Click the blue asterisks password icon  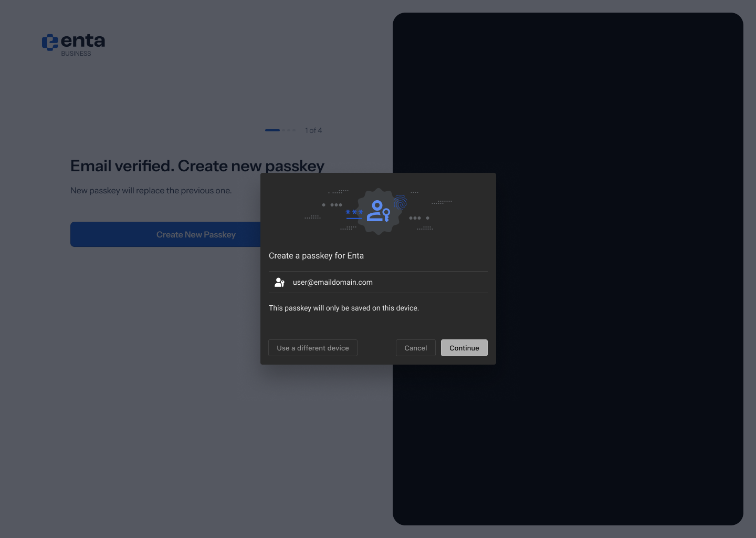[x=354, y=214]
